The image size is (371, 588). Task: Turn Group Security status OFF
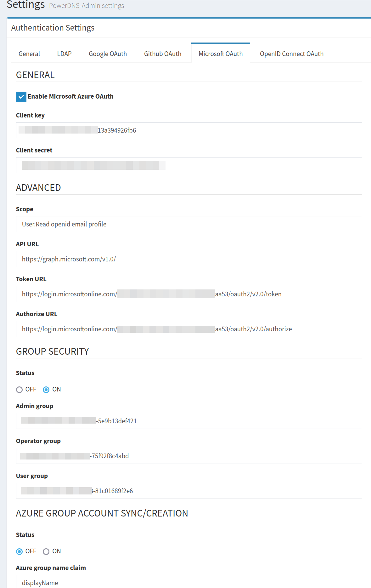[x=20, y=390]
